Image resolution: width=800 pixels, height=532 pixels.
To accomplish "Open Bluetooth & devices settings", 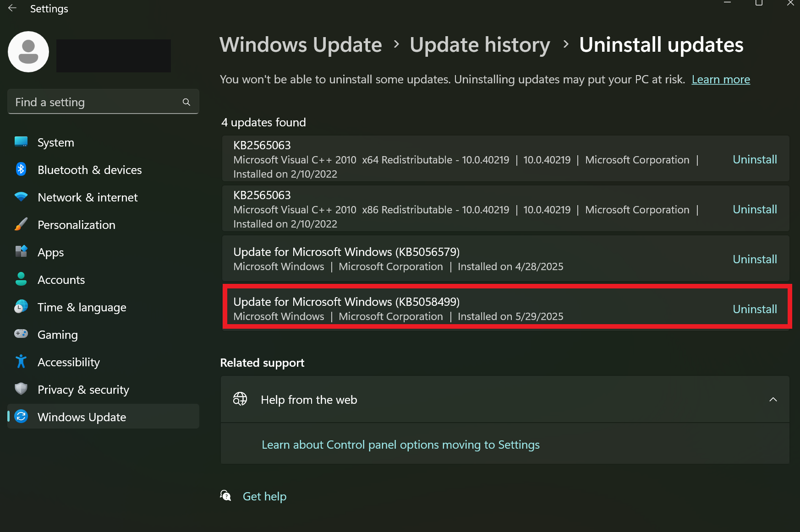I will (89, 170).
